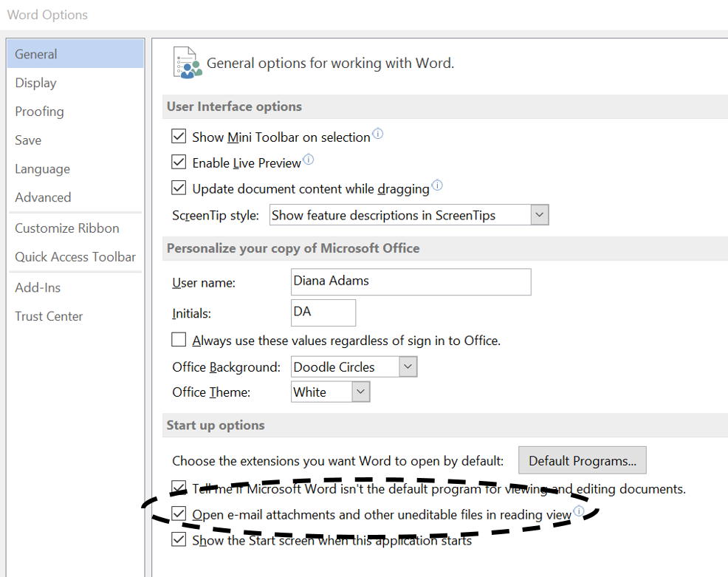Viewport: 728px width, 577px height.
Task: Click the info icon next to Enable Live Preview
Action: tap(309, 160)
